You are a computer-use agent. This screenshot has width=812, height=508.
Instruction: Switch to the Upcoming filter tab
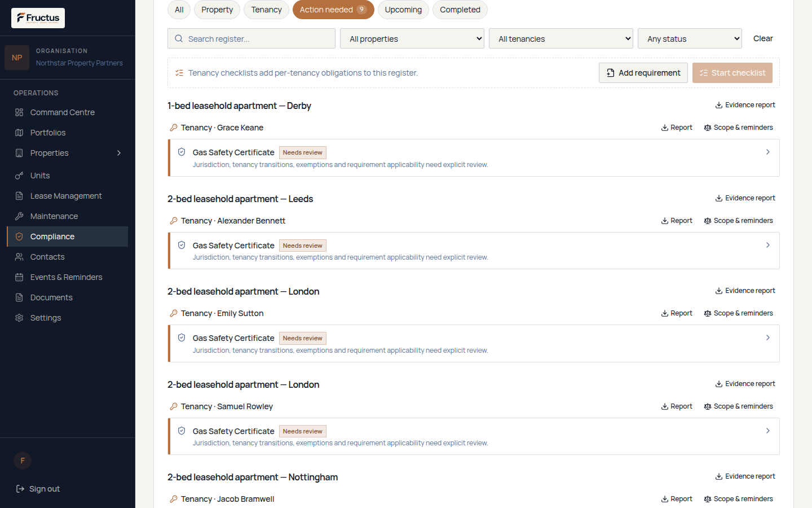tap(403, 10)
